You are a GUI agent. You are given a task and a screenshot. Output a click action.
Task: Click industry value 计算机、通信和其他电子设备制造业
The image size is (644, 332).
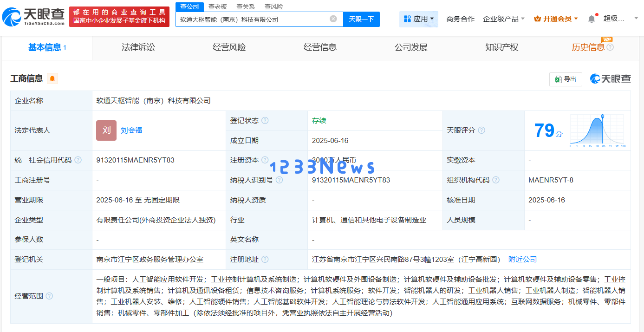click(x=369, y=220)
